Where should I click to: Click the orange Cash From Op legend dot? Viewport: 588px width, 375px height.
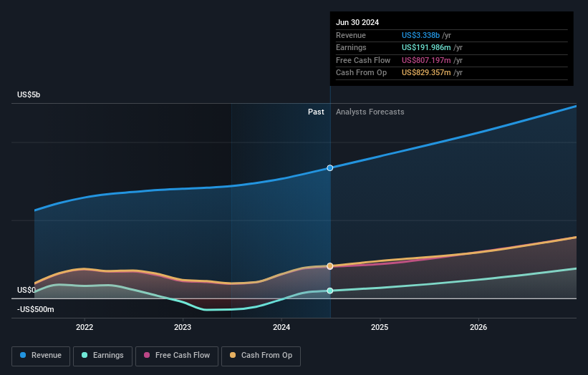233,355
